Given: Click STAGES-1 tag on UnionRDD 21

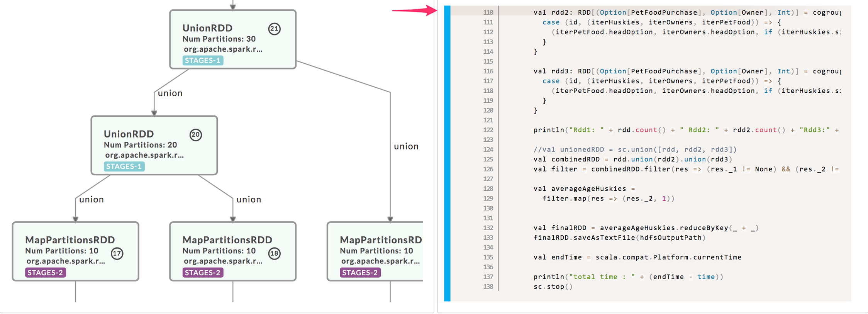Looking at the screenshot, I should point(203,60).
